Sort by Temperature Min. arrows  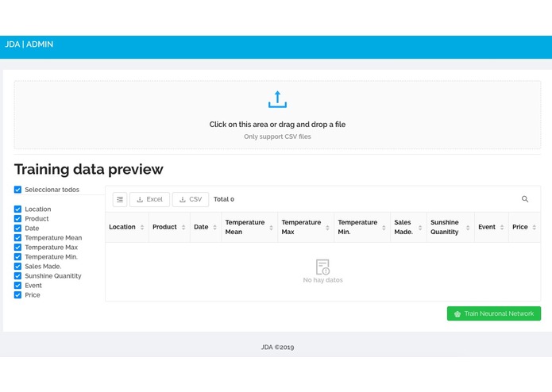pyautogui.click(x=384, y=228)
